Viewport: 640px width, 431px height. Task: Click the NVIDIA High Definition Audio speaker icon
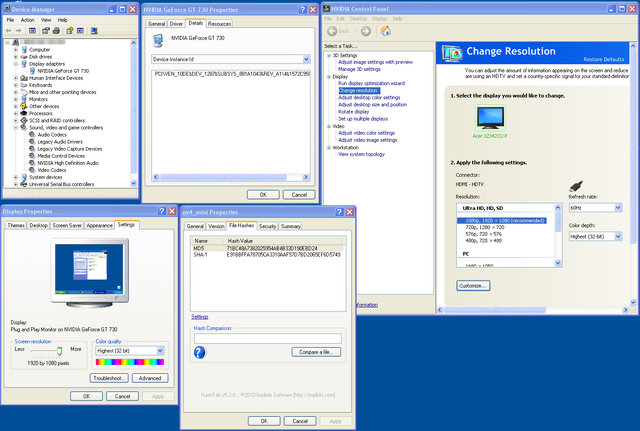(32, 163)
